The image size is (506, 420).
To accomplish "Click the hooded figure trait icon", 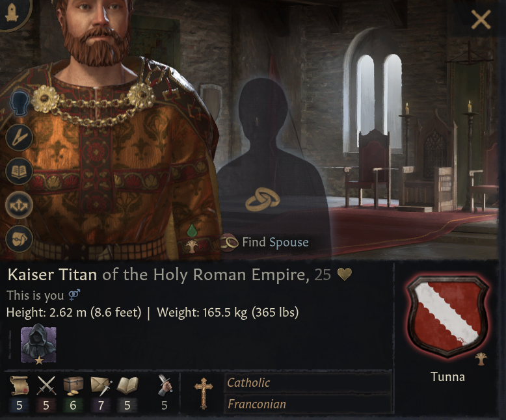I will click(x=38, y=344).
